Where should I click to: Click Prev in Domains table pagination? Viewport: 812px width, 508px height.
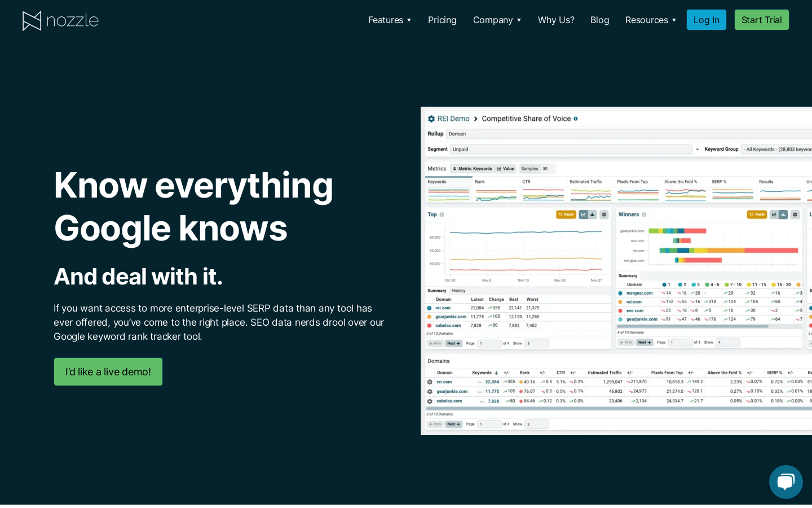pyautogui.click(x=435, y=424)
